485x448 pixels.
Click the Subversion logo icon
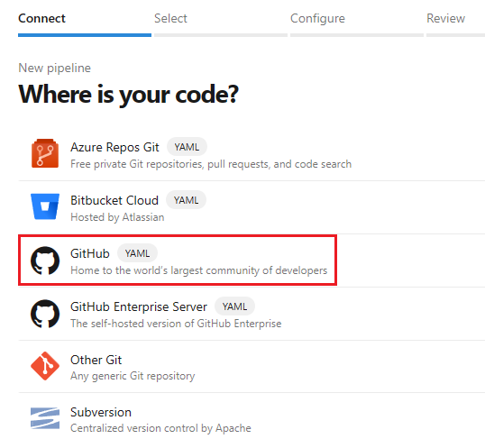point(45,418)
